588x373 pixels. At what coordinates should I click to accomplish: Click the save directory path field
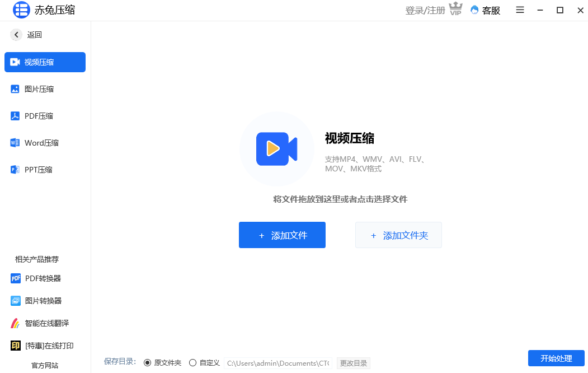pos(277,363)
